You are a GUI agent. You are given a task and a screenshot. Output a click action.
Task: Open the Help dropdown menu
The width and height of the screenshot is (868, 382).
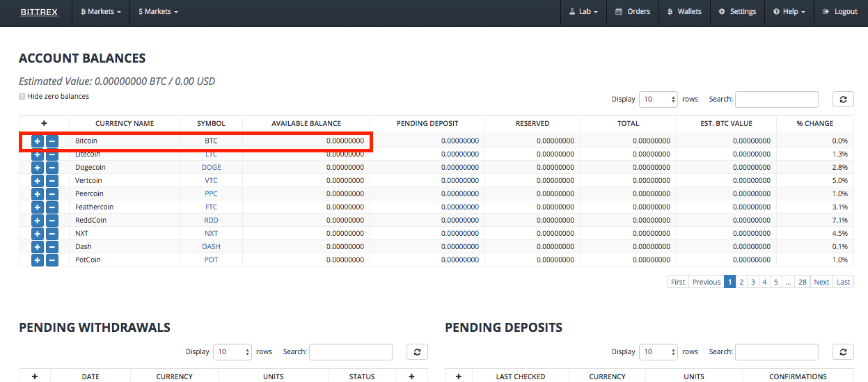click(x=789, y=12)
